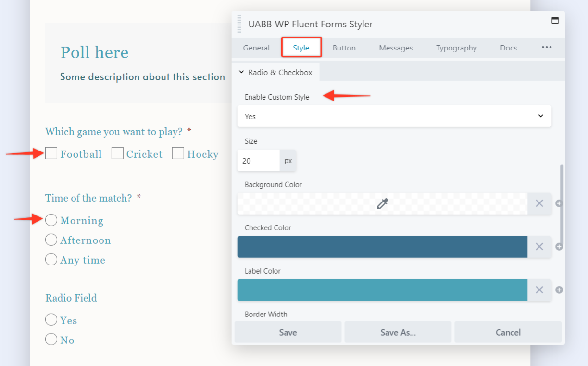Clear the Label Color value
The width and height of the screenshot is (588, 366).
coord(539,290)
